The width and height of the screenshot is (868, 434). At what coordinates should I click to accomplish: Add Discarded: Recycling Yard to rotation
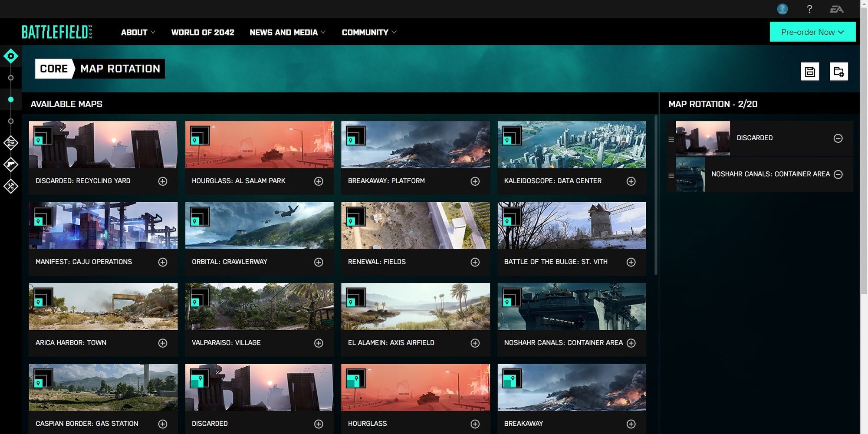tap(163, 181)
